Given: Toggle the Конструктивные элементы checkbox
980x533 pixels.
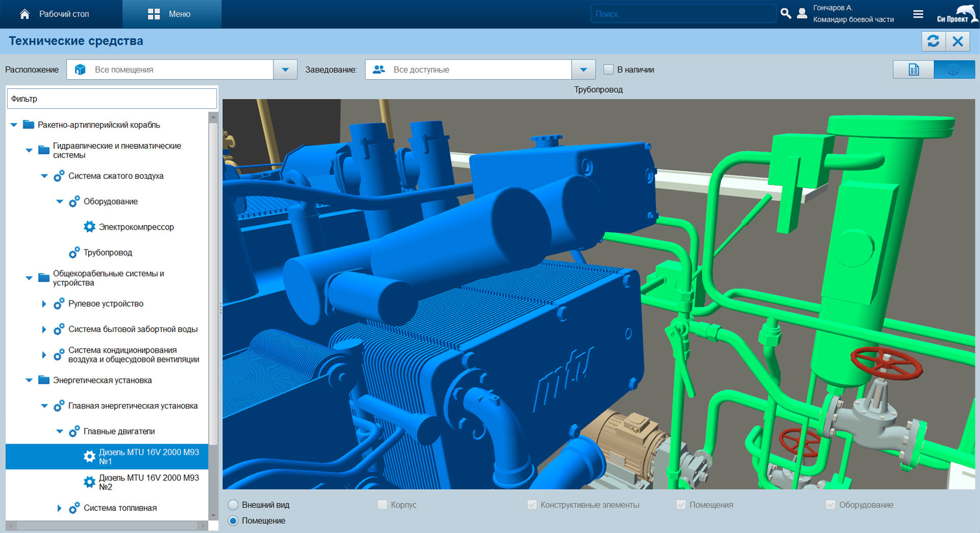Looking at the screenshot, I should point(532,504).
